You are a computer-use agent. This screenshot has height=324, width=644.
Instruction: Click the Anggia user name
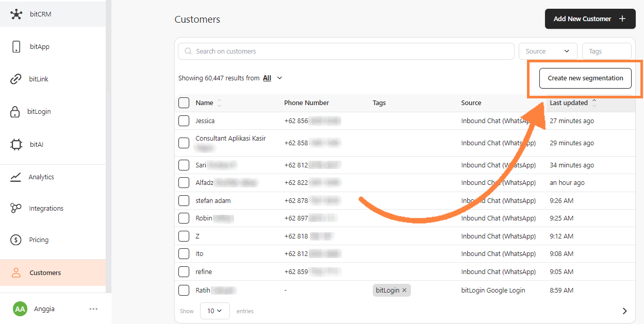pyautogui.click(x=44, y=309)
